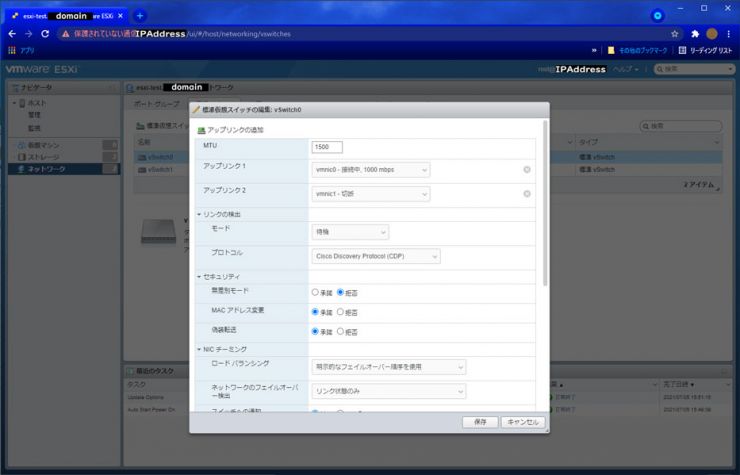Expand the bookmarks overflow chevron

pos(594,50)
